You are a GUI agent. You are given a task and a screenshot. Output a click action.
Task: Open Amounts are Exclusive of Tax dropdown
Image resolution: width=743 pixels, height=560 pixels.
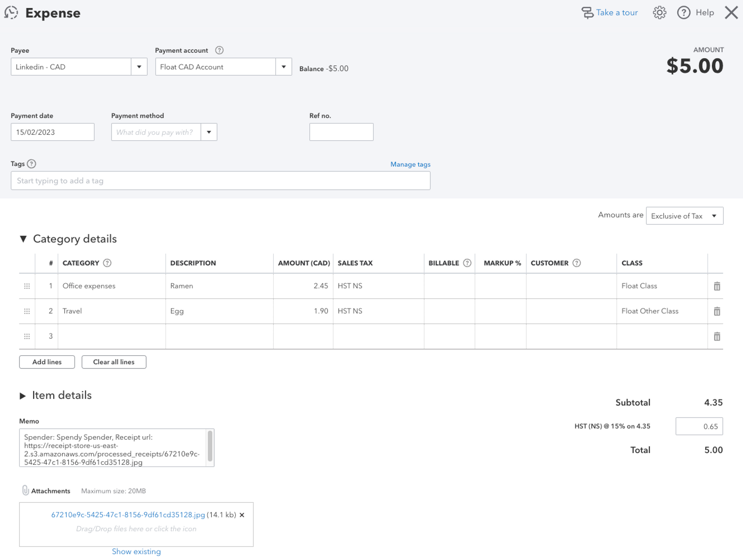685,216
